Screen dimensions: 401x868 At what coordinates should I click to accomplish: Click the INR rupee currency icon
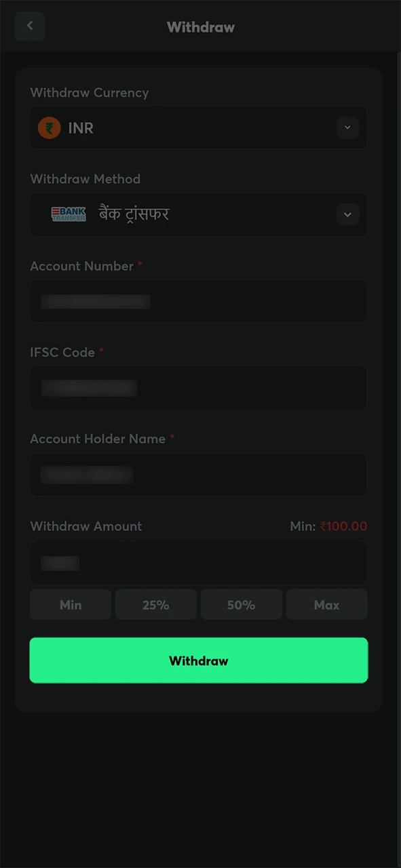tap(49, 127)
